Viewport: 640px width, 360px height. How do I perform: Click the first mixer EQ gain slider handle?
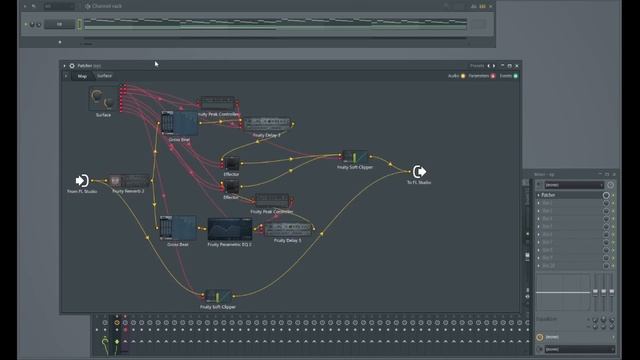click(595, 291)
